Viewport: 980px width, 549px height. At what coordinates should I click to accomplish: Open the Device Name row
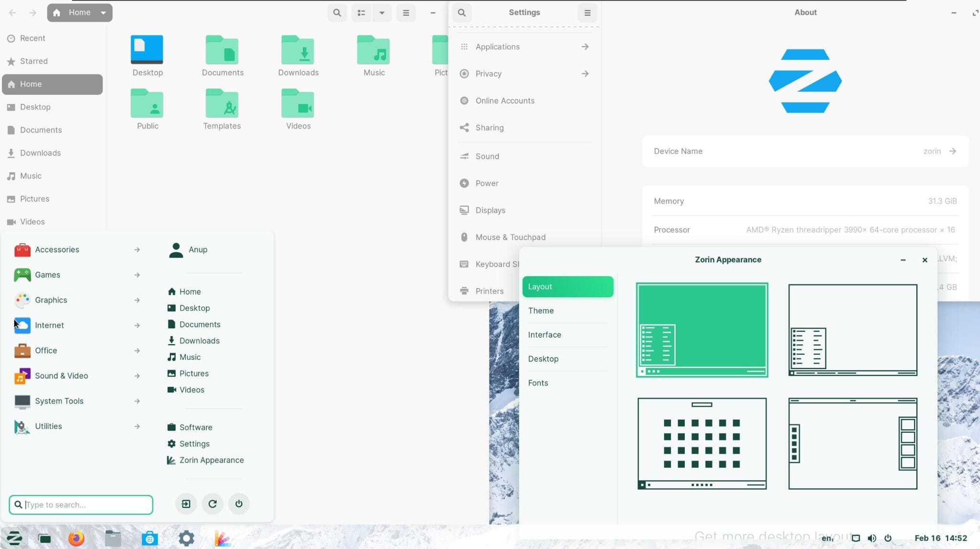click(804, 151)
